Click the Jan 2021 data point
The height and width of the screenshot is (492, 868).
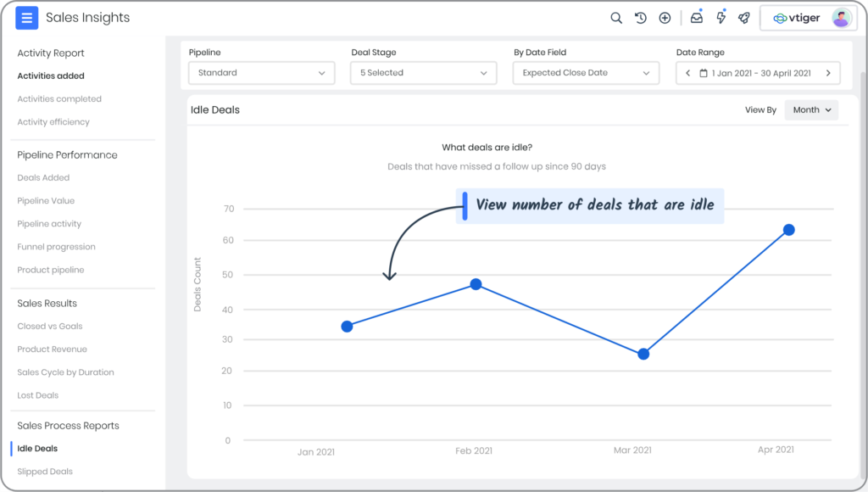(x=347, y=327)
